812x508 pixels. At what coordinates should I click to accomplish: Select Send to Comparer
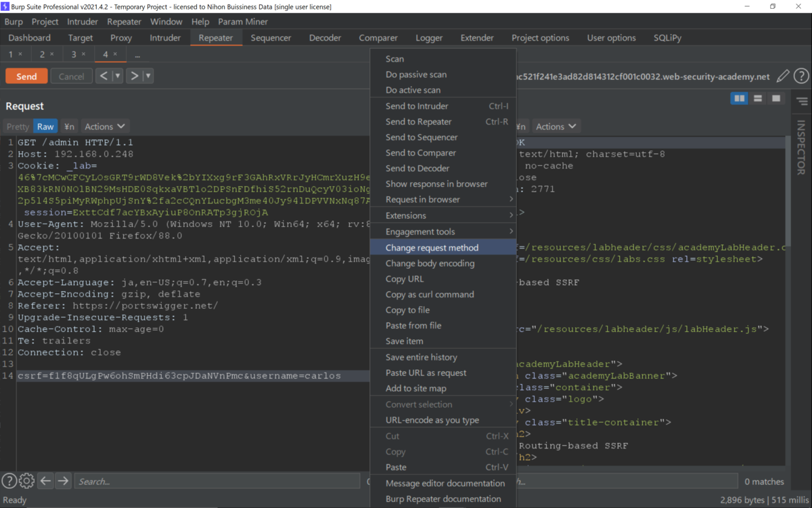pyautogui.click(x=443, y=152)
